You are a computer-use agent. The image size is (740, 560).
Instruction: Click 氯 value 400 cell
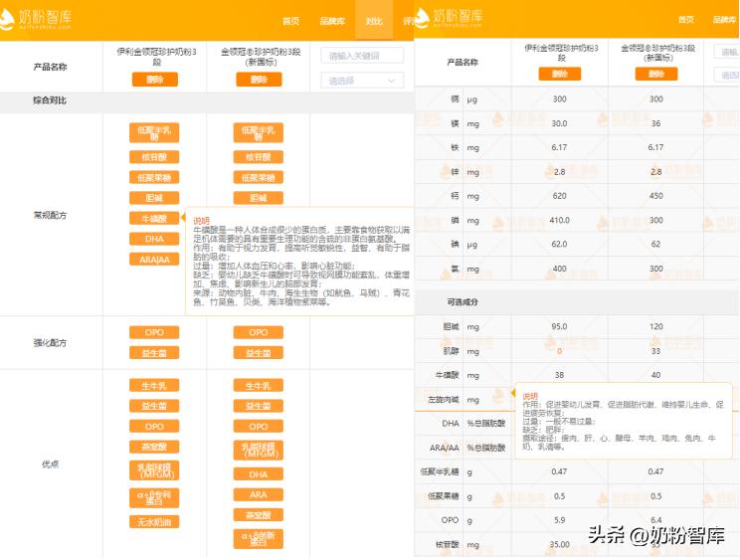coord(560,269)
